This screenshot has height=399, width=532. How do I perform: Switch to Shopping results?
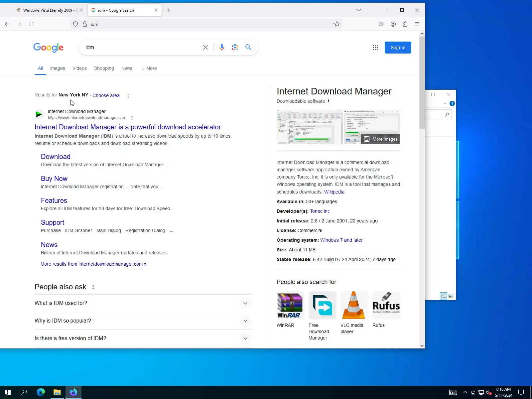104,68
